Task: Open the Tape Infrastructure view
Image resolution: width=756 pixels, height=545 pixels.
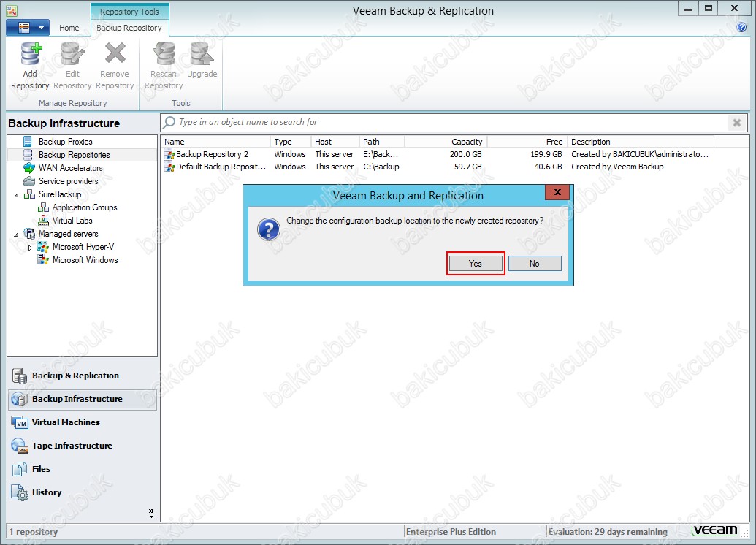Action: pos(82,446)
